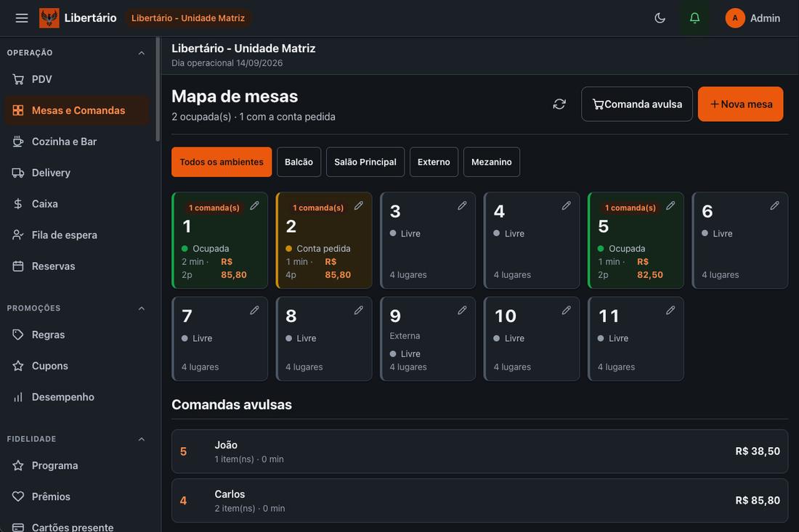This screenshot has height=532, width=799.
Task: Click the Cozinha e Bar cup icon
Action: (x=18, y=142)
